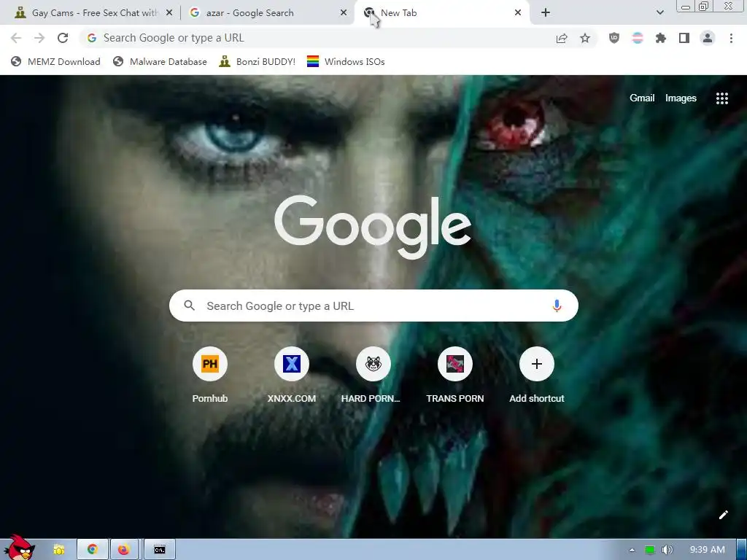Launch Firefox from taskbar
Viewport: 747px width, 560px height.
click(x=124, y=550)
